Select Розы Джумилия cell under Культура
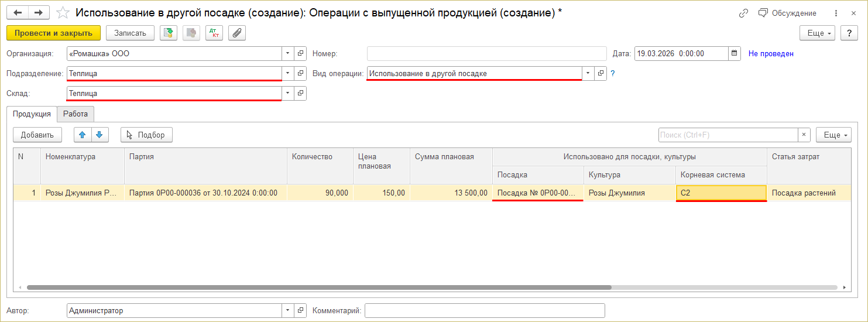 point(630,193)
